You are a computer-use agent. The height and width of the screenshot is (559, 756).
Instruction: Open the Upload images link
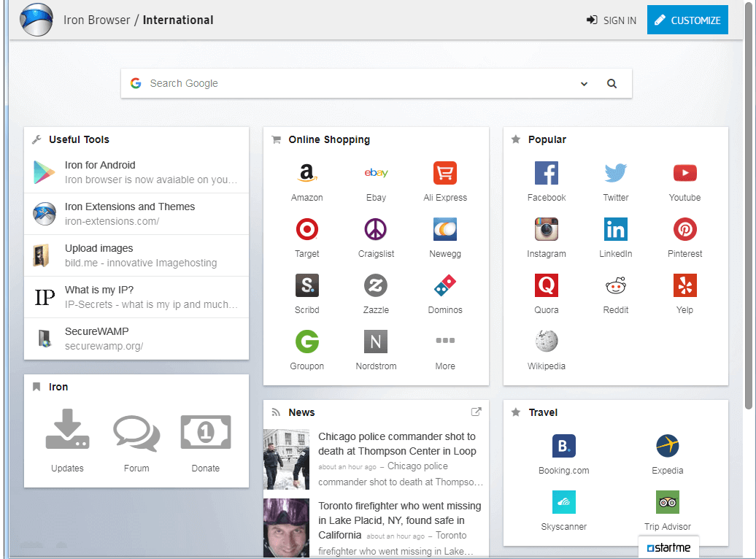coord(136,255)
